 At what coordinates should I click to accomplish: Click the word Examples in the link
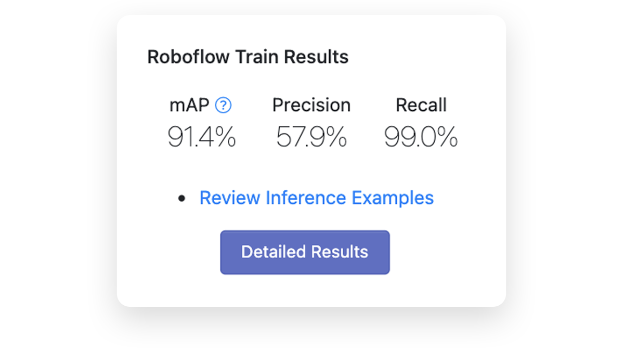393,198
